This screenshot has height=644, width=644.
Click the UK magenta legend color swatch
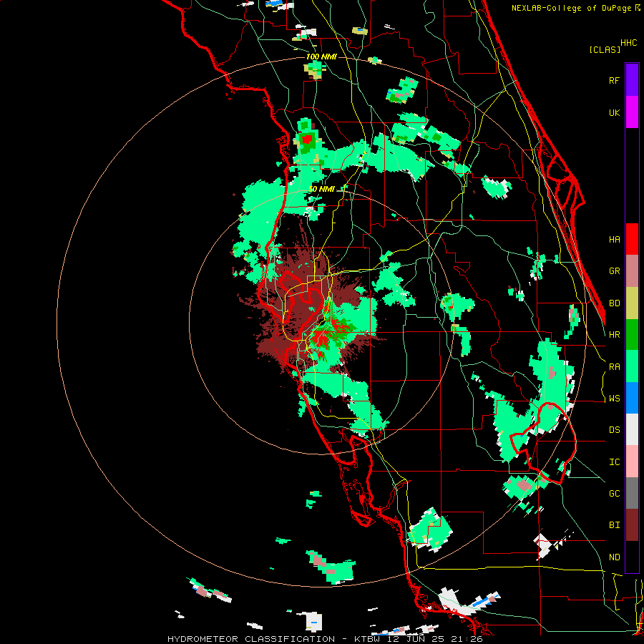[632, 112]
